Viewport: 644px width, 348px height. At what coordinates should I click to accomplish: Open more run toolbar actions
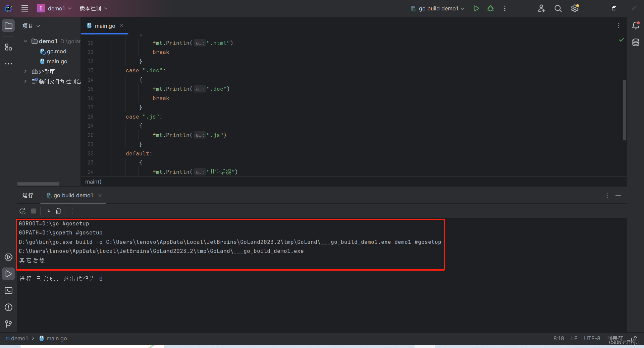(x=72, y=211)
